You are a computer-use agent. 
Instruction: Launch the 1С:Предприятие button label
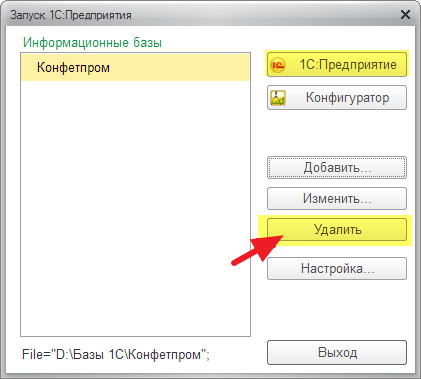(x=348, y=64)
